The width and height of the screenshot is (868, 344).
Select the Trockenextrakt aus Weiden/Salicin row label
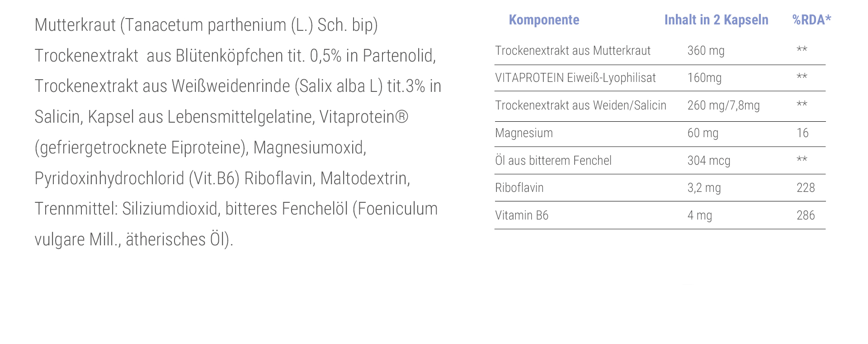tap(580, 105)
